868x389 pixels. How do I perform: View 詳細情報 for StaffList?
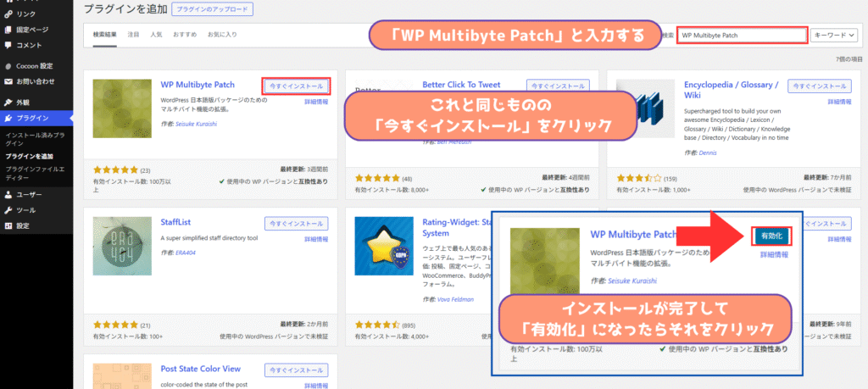[316, 240]
